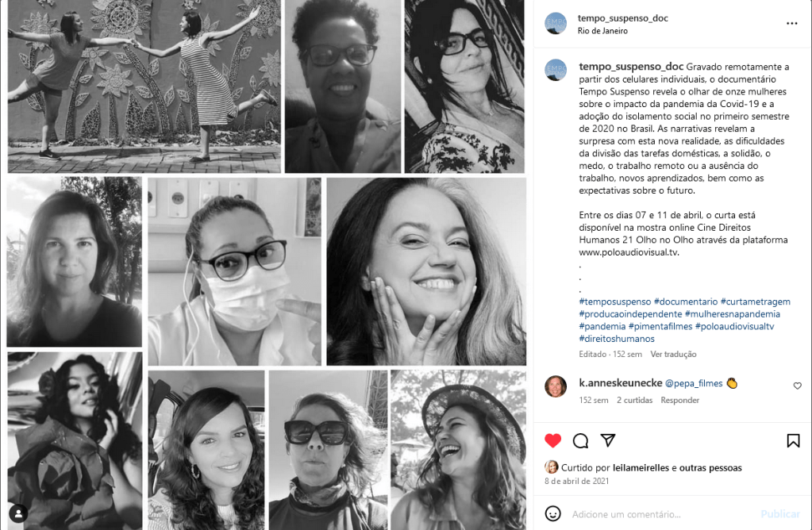The width and height of the screenshot is (812, 530).
Task: Click 'Ver tradução' under caption
Action: pyautogui.click(x=673, y=354)
